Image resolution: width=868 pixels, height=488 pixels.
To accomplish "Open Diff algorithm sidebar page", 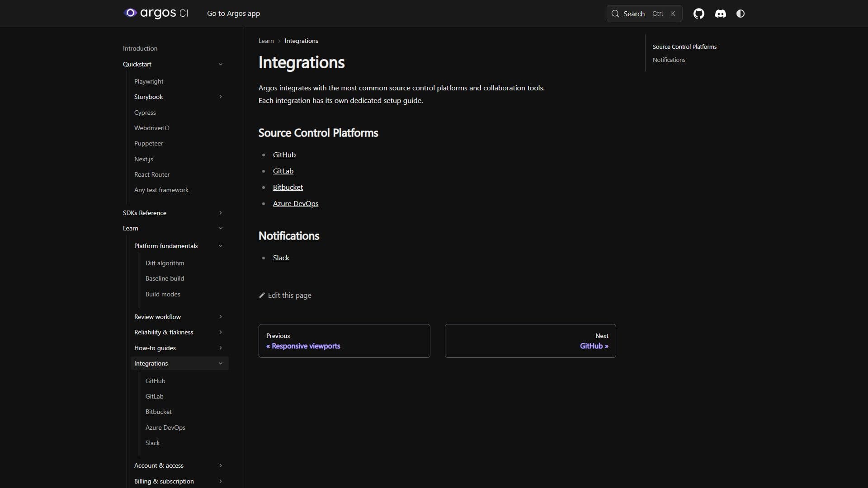I will click(165, 263).
